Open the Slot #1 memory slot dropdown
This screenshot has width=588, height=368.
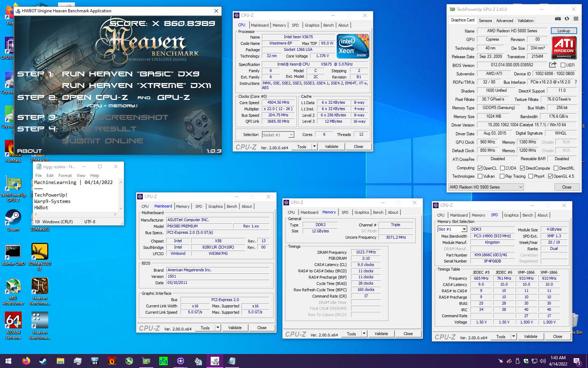(x=452, y=229)
